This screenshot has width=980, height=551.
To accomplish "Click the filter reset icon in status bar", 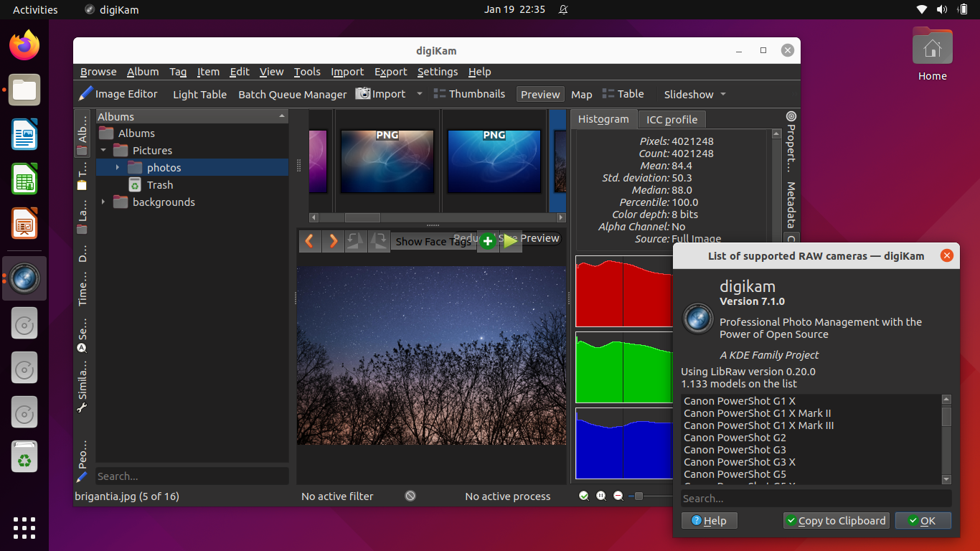I will (x=410, y=496).
